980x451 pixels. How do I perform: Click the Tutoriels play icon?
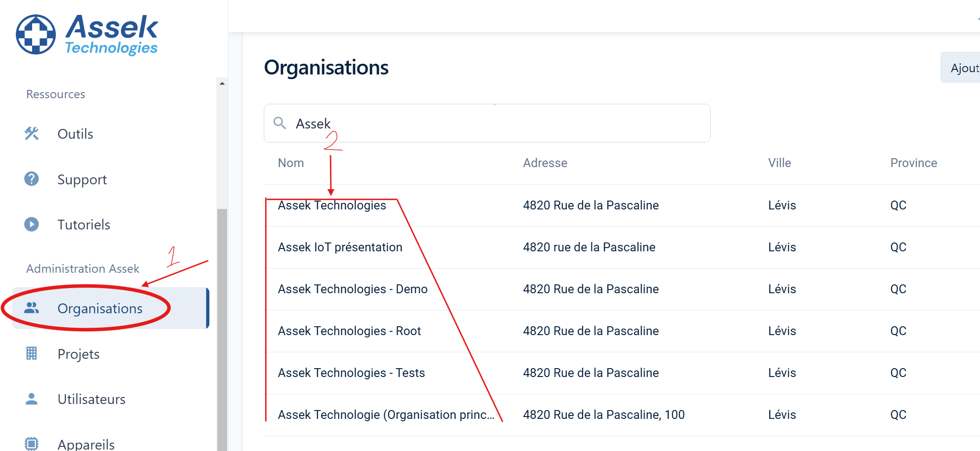tap(32, 224)
